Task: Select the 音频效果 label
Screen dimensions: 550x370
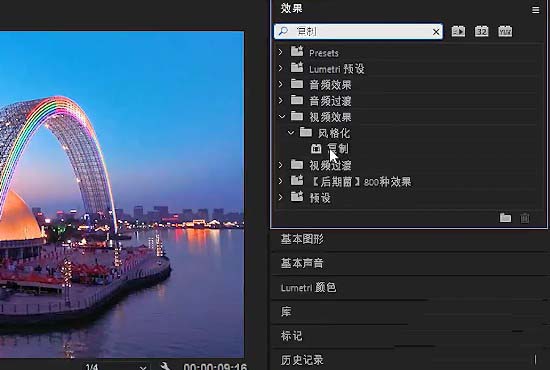Action: point(330,85)
